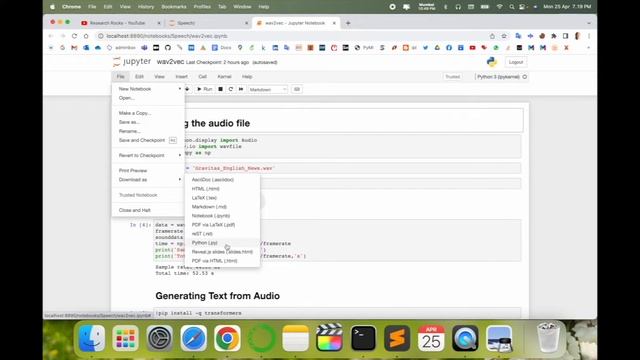Bookmark this page star icon
This screenshot has width=640, height=360.
504,36
